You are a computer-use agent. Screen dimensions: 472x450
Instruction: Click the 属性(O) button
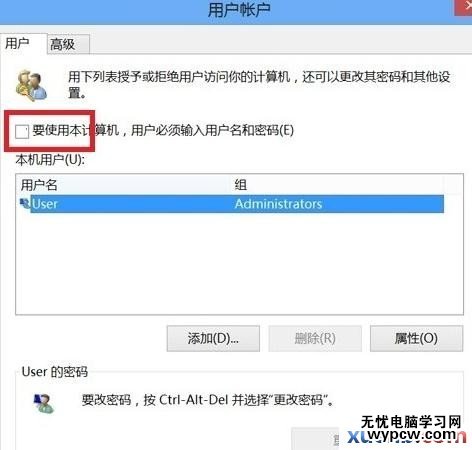pos(416,339)
